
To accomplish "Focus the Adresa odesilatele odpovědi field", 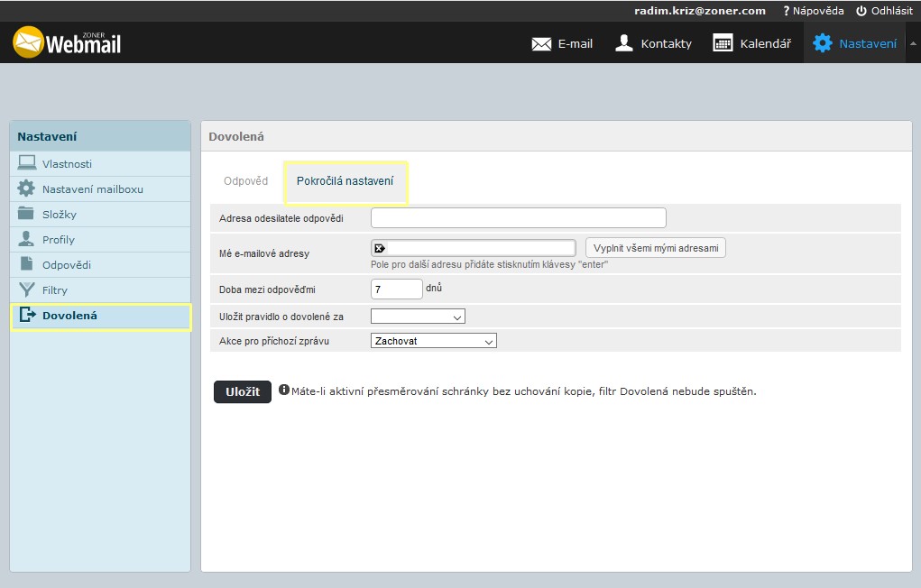I will [519, 218].
